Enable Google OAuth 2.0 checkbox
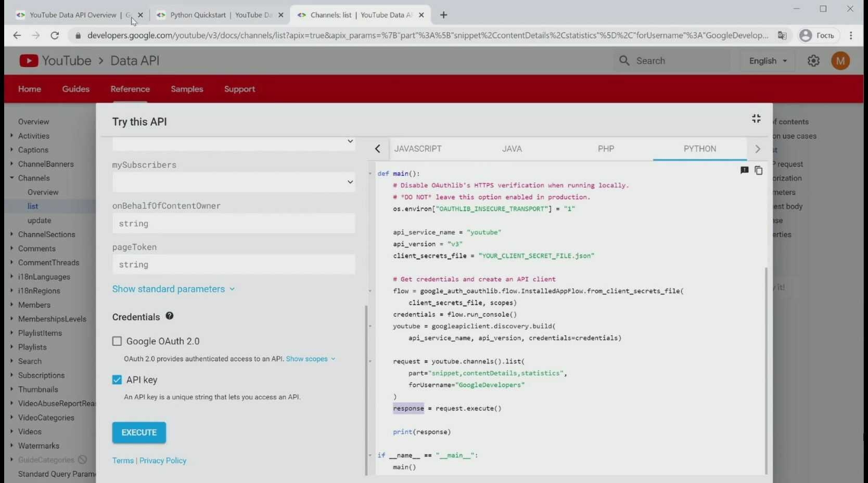This screenshot has width=868, height=483. point(117,341)
